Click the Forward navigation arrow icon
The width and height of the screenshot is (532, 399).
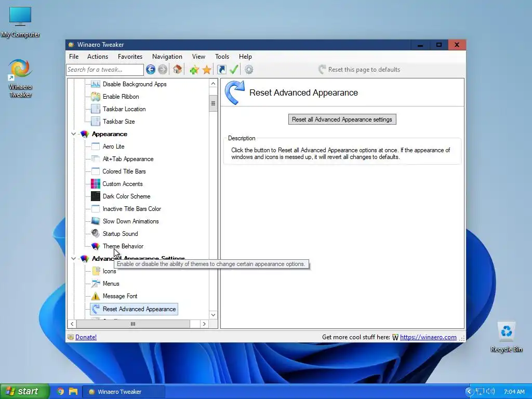click(x=163, y=70)
